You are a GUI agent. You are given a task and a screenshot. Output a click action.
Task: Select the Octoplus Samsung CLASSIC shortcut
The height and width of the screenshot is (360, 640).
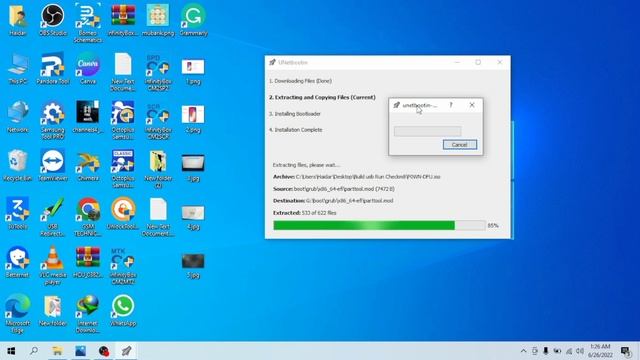tap(123, 169)
